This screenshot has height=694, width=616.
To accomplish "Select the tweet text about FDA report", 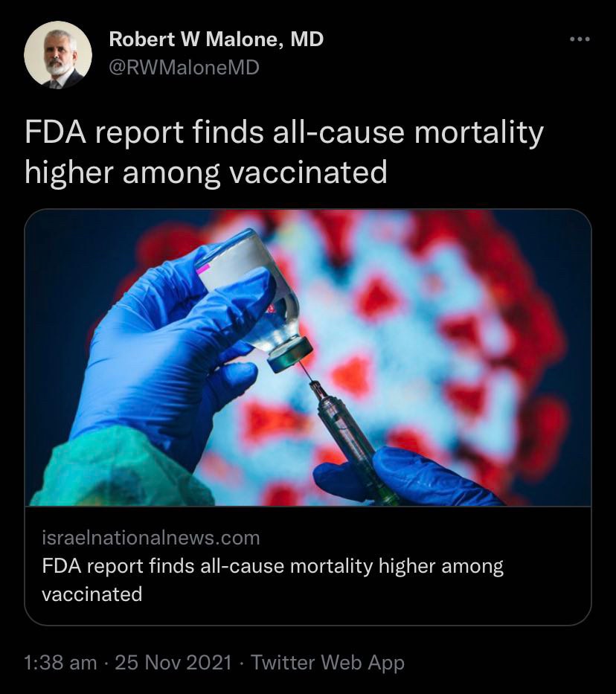I will pos(284,152).
